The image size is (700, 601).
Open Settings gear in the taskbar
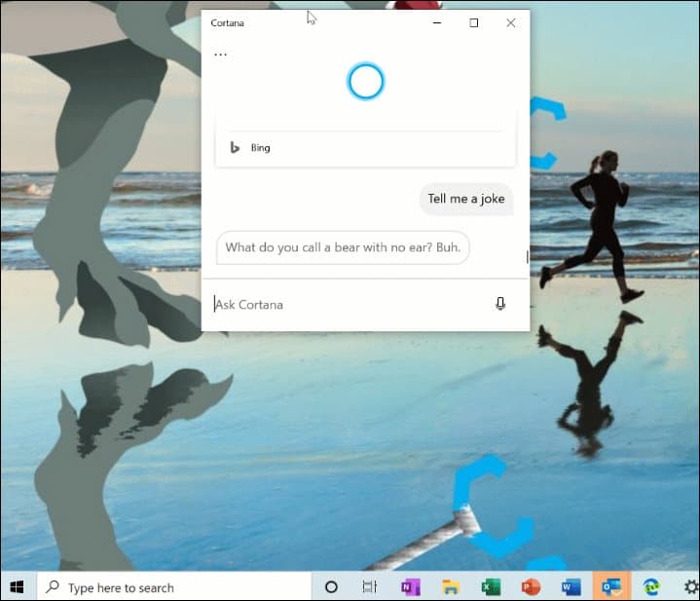point(691,586)
